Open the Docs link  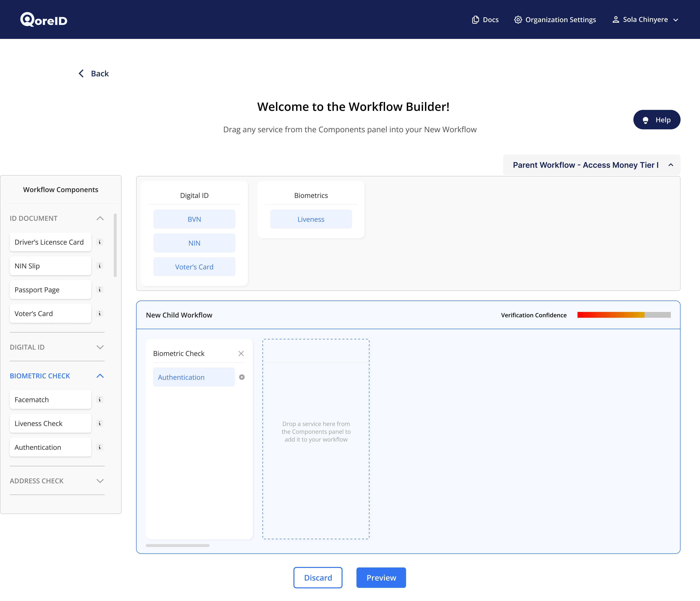coord(485,20)
